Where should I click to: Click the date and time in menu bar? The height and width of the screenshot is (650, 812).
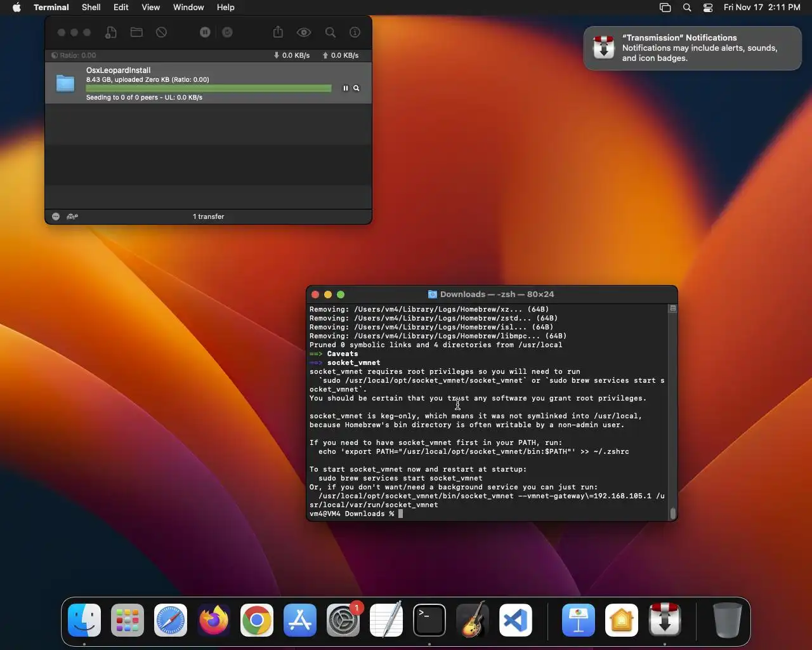[762, 8]
